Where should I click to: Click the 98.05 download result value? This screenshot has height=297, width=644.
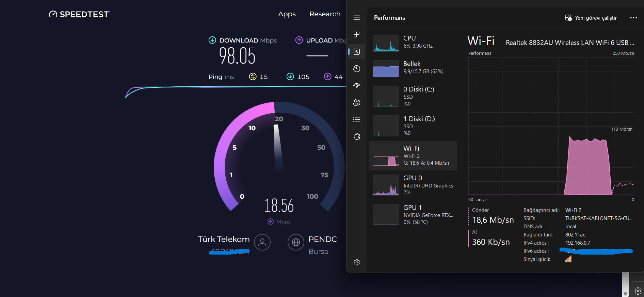pyautogui.click(x=237, y=56)
